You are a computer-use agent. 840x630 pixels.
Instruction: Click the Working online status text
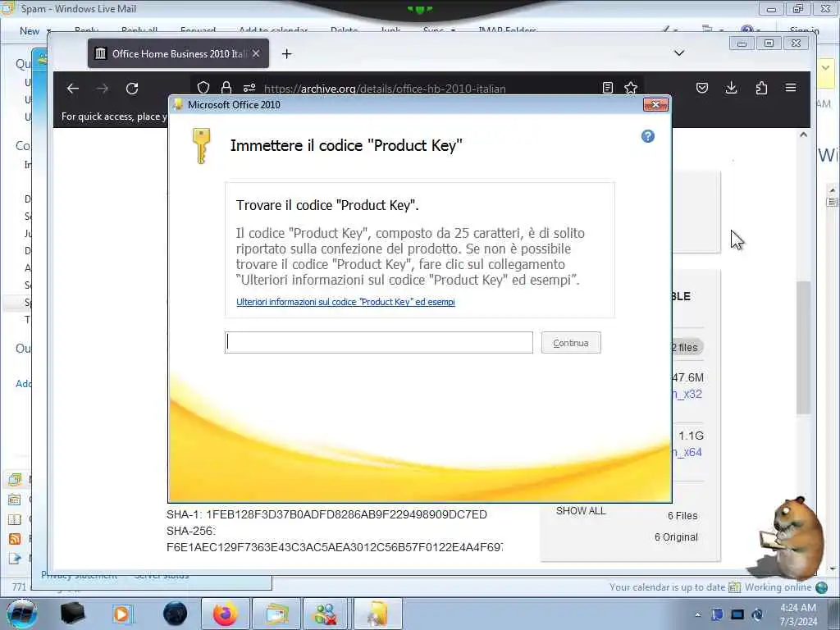coord(778,587)
